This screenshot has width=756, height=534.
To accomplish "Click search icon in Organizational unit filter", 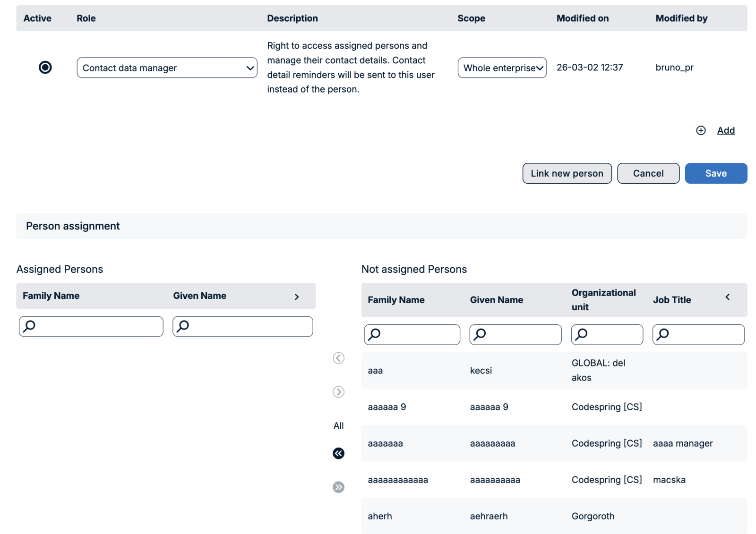I will click(582, 334).
